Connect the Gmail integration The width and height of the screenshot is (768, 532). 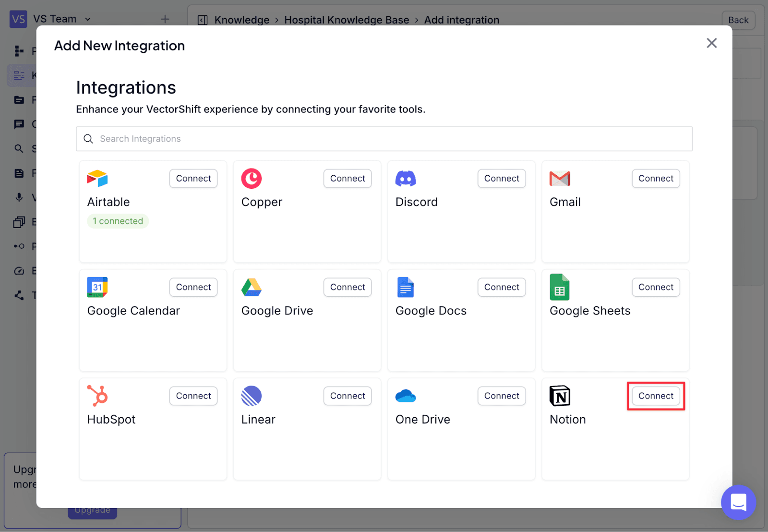[x=656, y=179]
